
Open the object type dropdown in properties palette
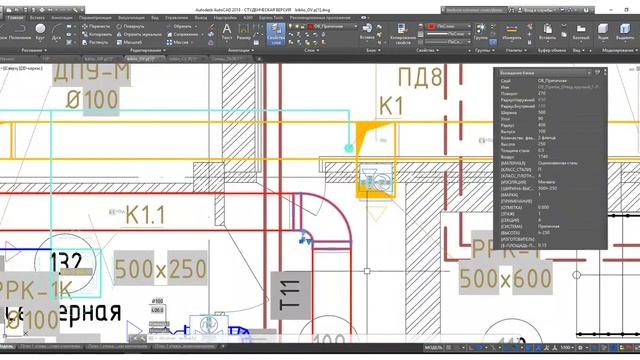[545, 73]
